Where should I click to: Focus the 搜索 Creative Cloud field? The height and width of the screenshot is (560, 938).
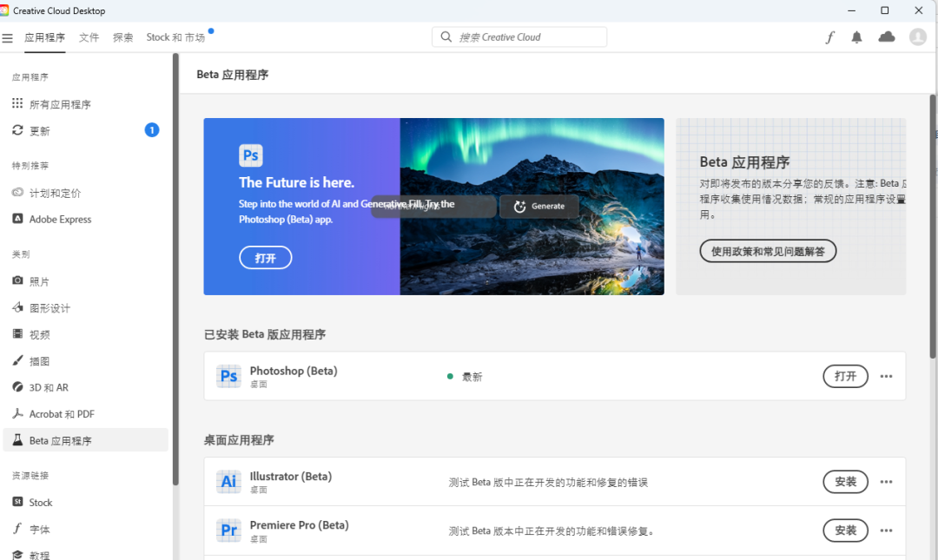(x=519, y=37)
